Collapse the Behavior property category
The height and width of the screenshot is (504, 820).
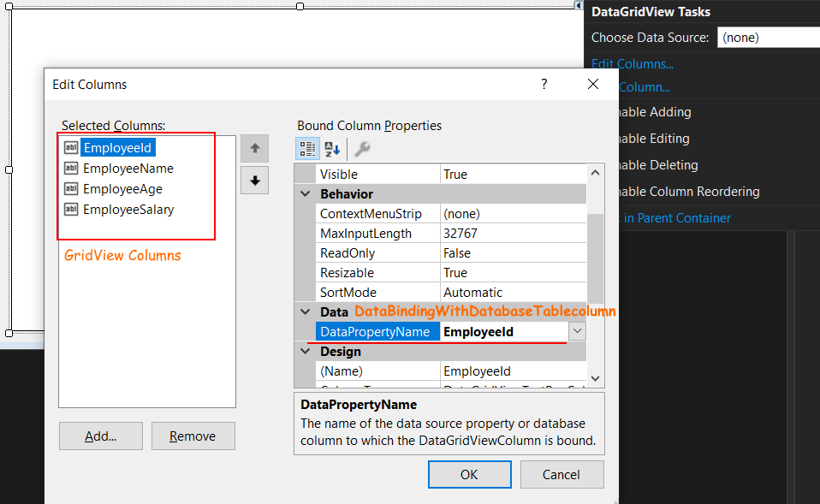click(x=305, y=193)
